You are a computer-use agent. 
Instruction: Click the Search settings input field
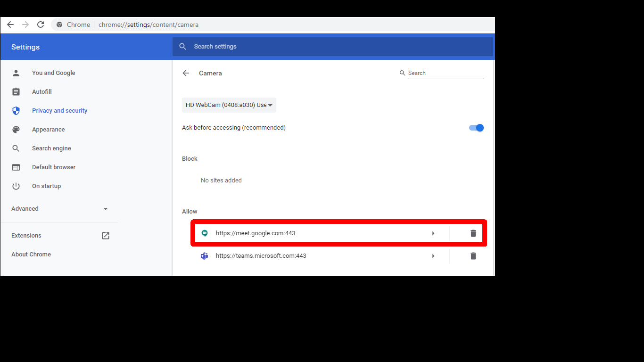pos(333,47)
